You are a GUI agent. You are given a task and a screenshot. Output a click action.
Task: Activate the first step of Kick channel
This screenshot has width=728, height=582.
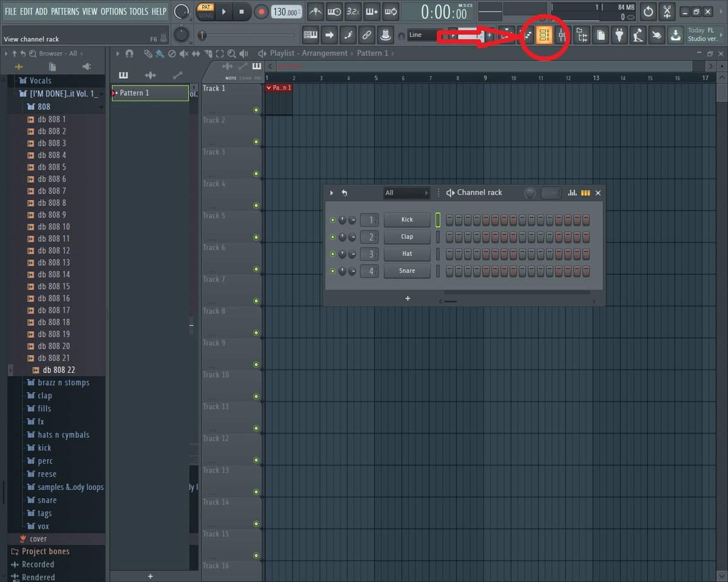coord(450,220)
